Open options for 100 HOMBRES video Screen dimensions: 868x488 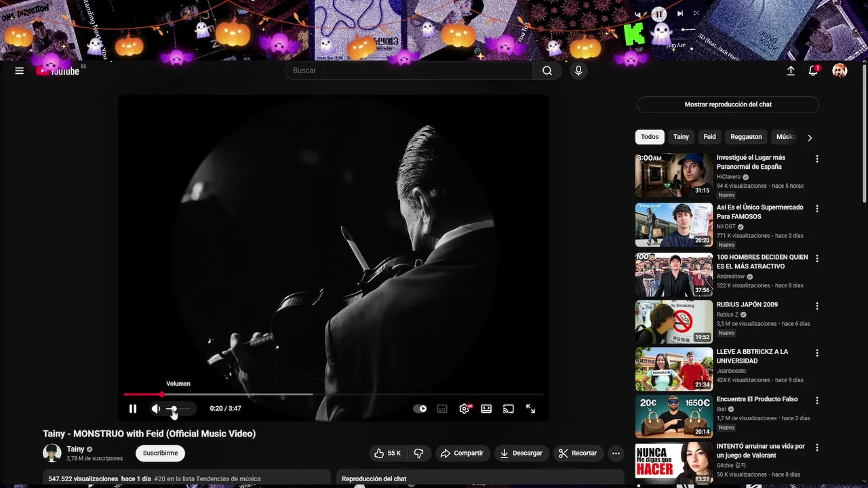tap(817, 258)
